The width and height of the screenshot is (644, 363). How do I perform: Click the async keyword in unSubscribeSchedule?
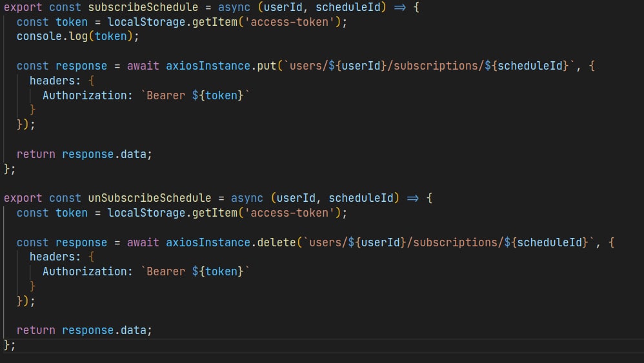tap(247, 198)
